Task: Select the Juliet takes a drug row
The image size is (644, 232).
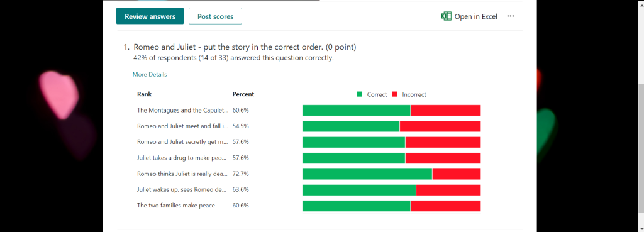Action: [x=308, y=158]
